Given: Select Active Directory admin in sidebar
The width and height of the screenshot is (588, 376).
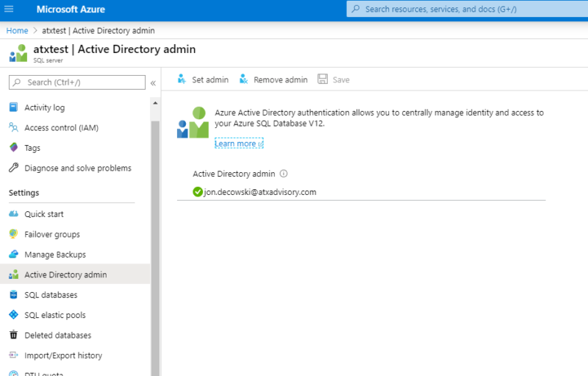Looking at the screenshot, I should click(75, 274).
